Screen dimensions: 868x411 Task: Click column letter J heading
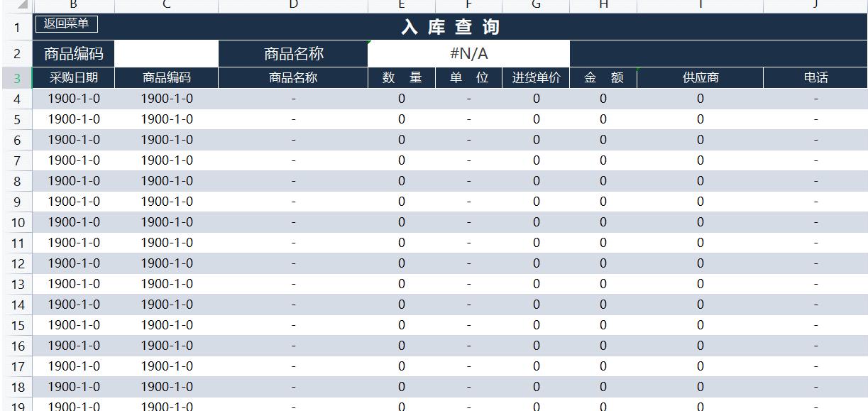(815, 4)
